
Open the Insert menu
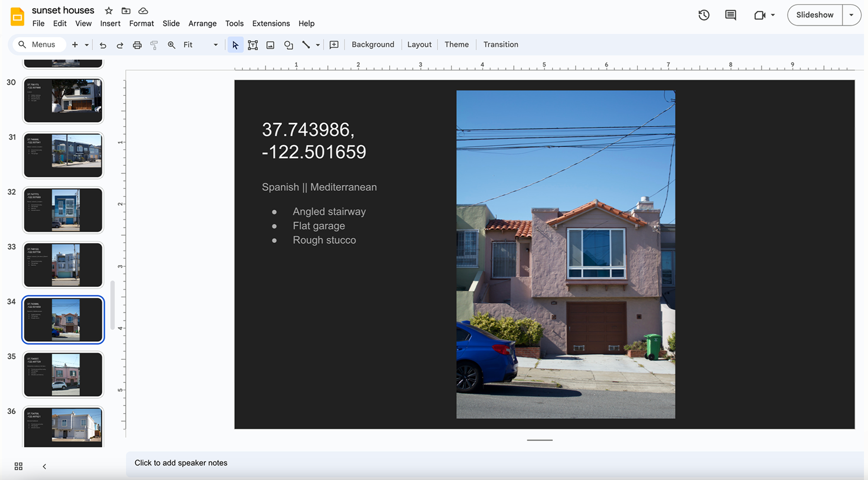point(110,24)
